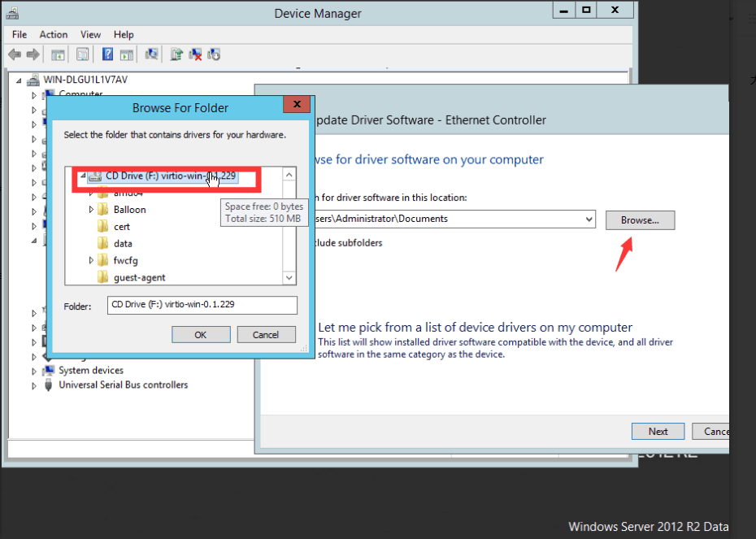Collapse the CD Drive (F:) node
The width and height of the screenshot is (756, 539).
tap(83, 176)
